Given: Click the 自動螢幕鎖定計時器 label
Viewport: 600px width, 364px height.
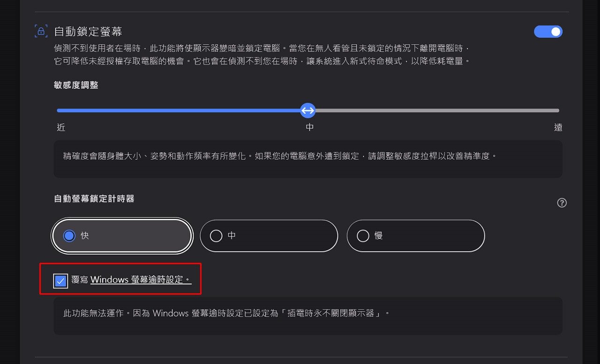Looking at the screenshot, I should coord(94,199).
